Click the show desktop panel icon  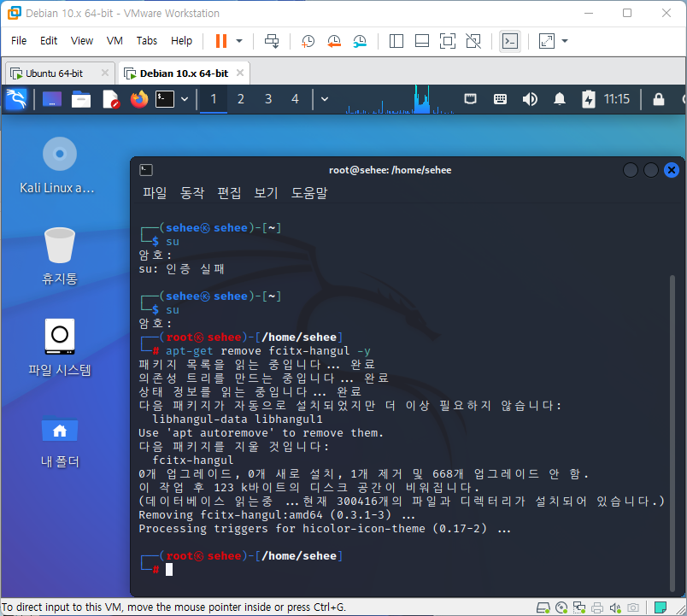[52, 99]
